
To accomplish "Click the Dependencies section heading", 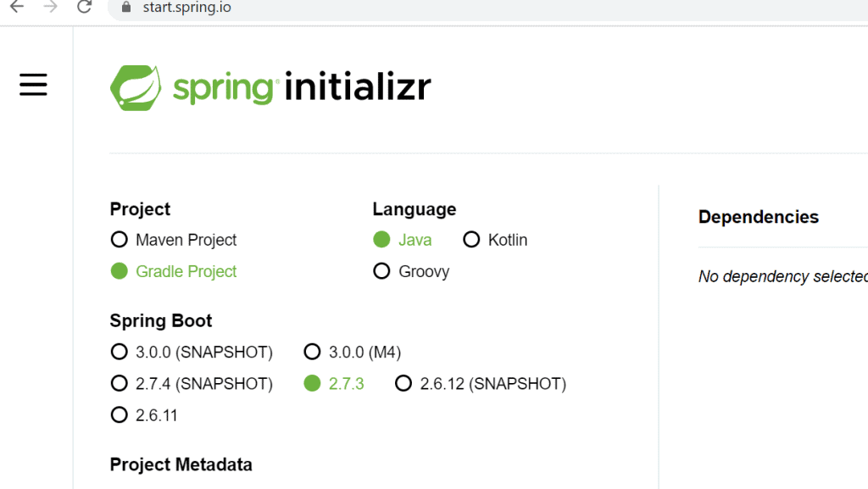I will [x=758, y=217].
